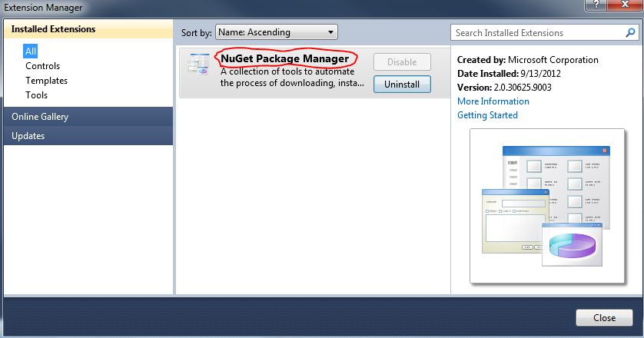This screenshot has width=644, height=338.
Task: Click the extension preview thumbnail image
Action: click(547, 206)
